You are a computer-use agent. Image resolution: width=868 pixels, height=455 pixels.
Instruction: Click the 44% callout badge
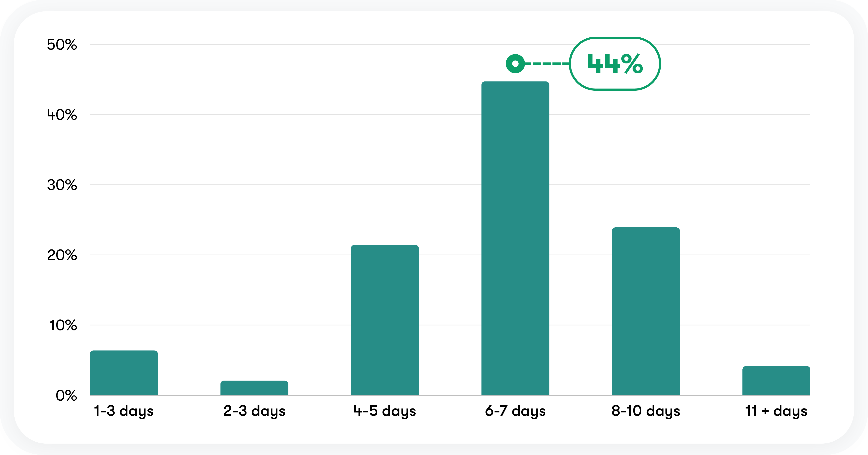[615, 64]
